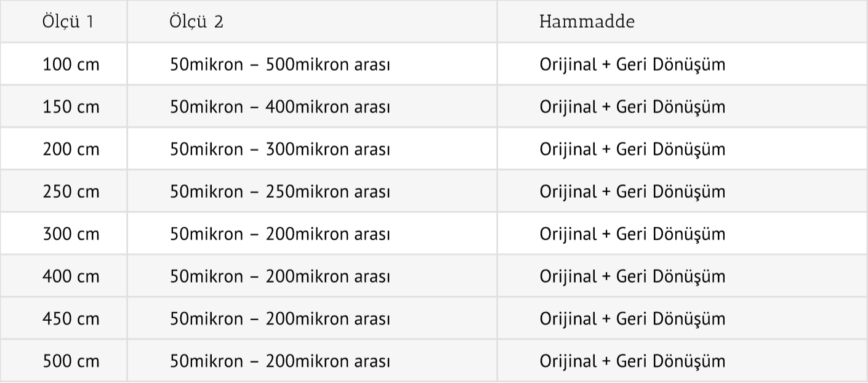The width and height of the screenshot is (868, 383).
Task: Select the 250 cm cell
Action: (x=71, y=191)
